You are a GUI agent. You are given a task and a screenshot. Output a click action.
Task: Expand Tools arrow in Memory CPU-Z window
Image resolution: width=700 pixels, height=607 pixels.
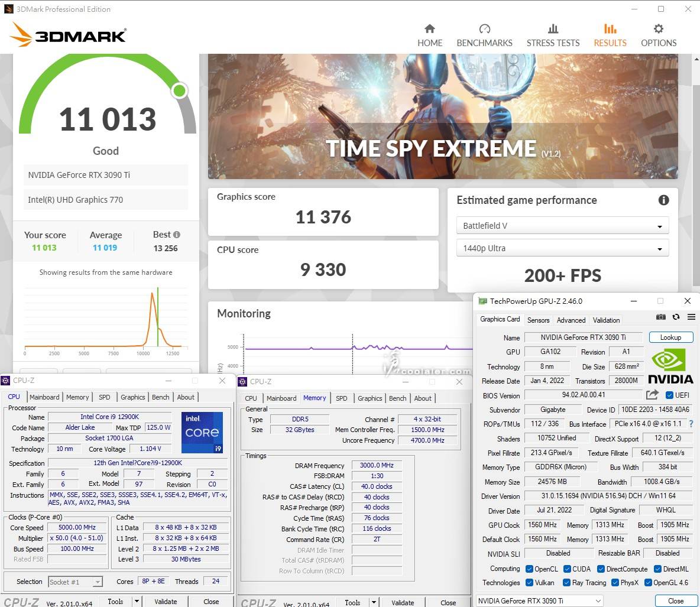pos(374,602)
